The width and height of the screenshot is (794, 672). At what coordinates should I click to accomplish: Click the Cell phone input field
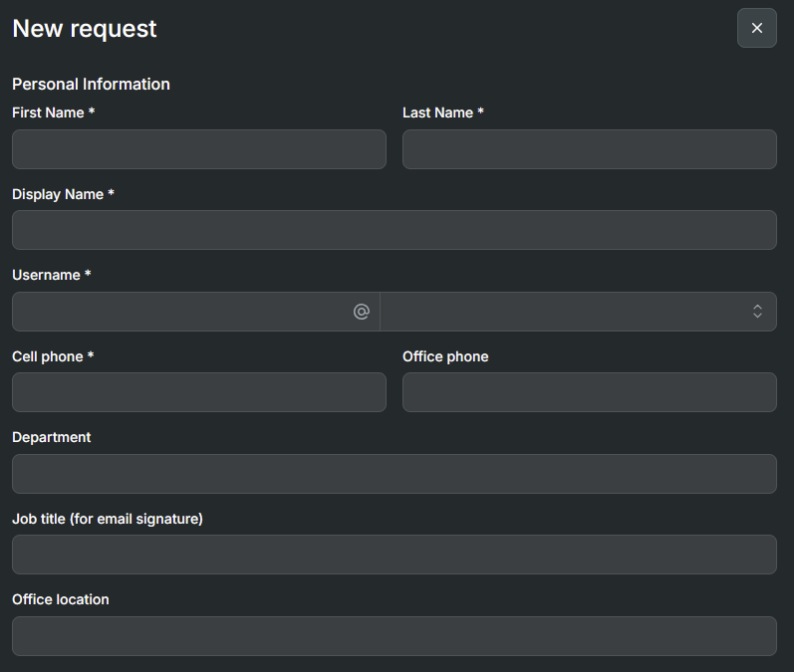pyautogui.click(x=198, y=392)
